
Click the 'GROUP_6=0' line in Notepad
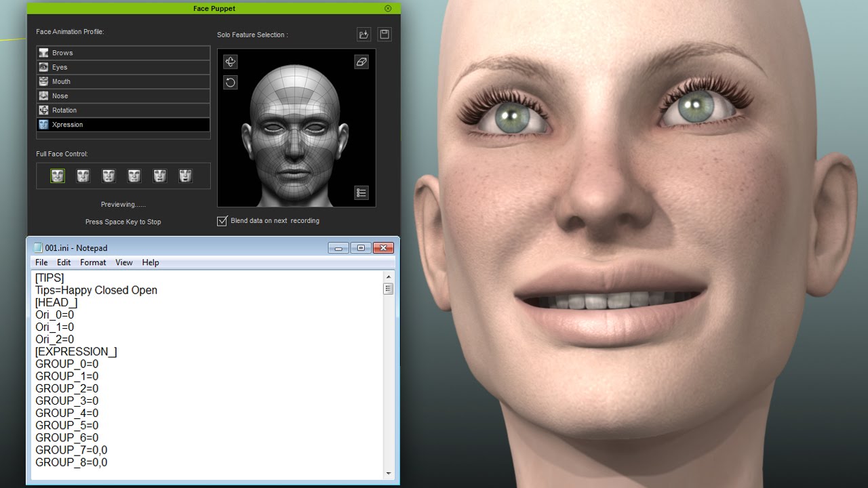coord(67,437)
